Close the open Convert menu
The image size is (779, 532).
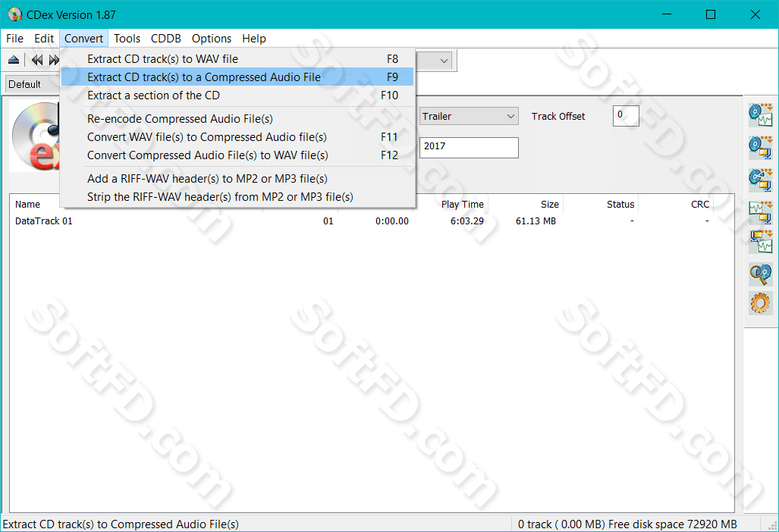coord(83,38)
